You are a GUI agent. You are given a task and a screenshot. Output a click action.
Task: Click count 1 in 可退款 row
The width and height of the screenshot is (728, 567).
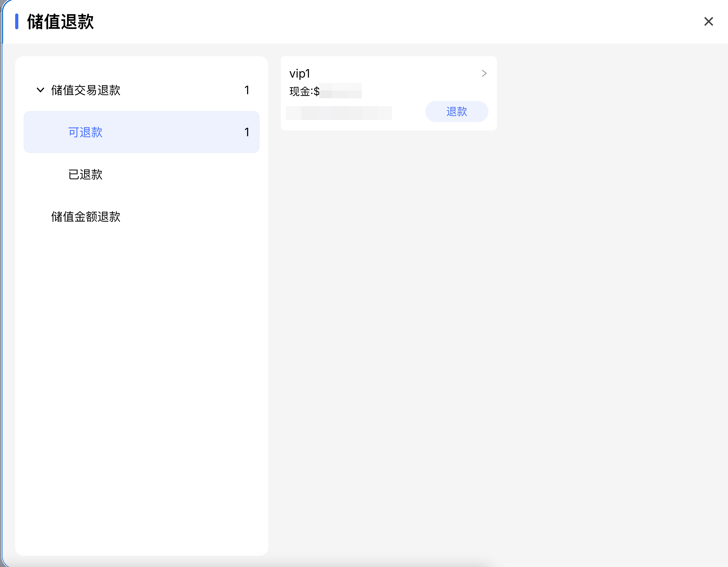click(247, 132)
